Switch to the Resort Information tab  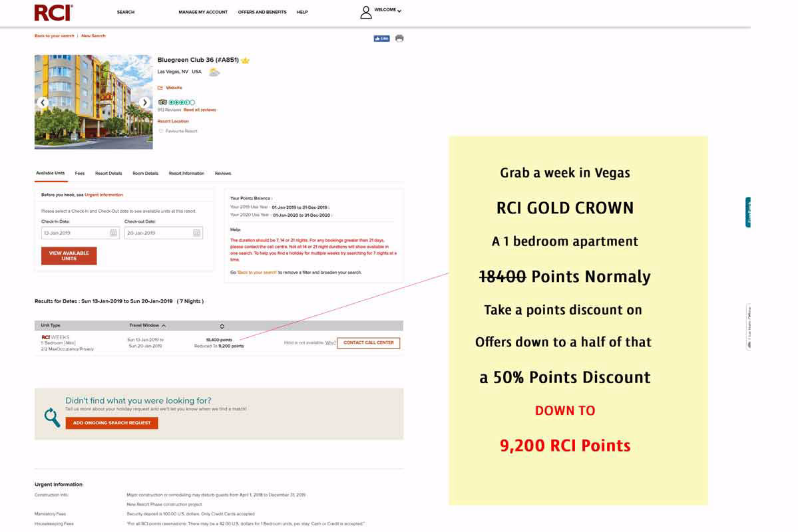click(187, 174)
